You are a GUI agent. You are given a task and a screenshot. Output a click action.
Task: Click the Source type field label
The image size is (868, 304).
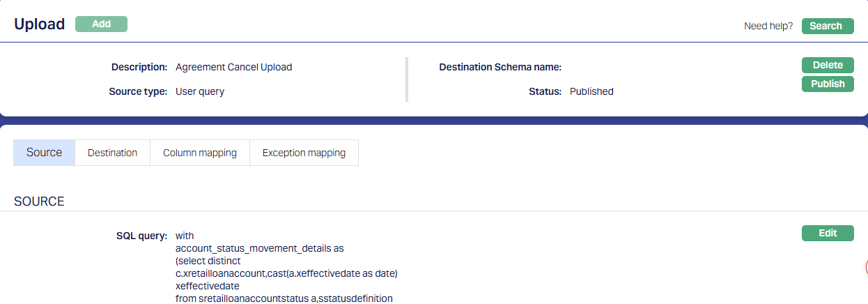tap(138, 91)
